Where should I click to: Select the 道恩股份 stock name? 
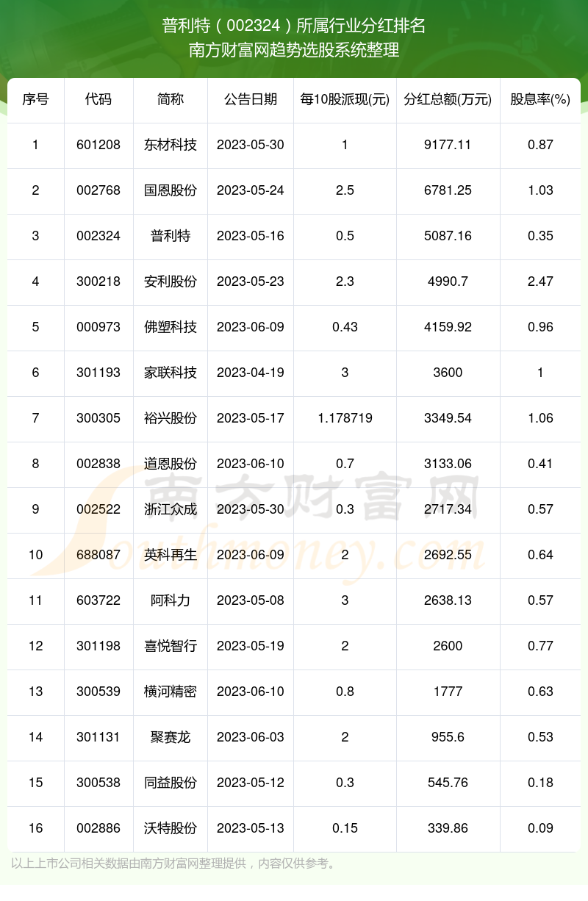171,464
